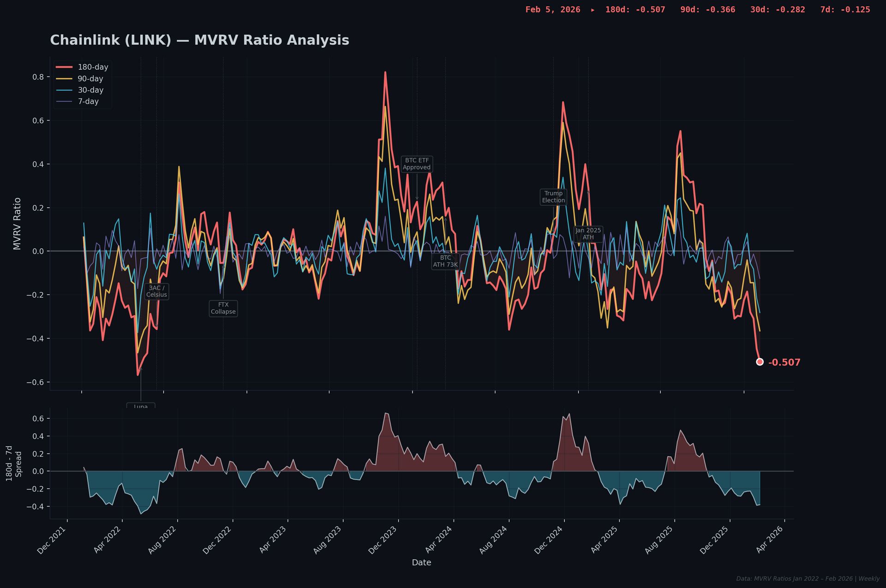The width and height of the screenshot is (886, 588).
Task: Click the MVRV Ratio y-axis label
Action: (x=18, y=224)
